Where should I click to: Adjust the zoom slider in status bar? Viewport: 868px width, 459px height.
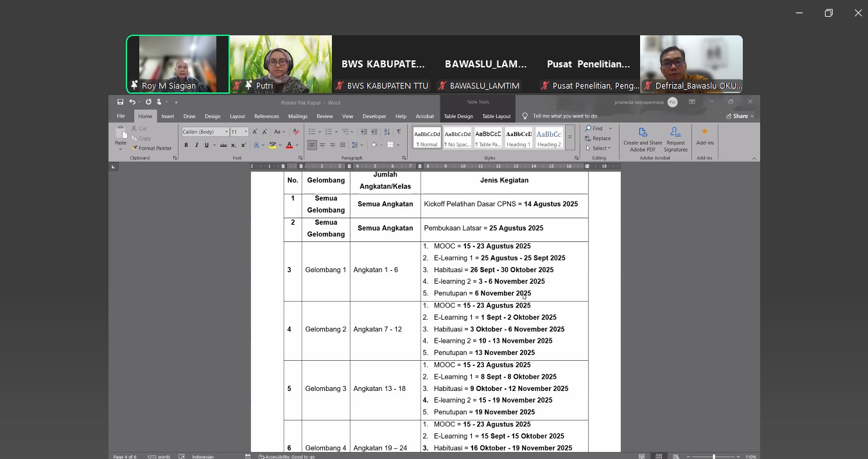(713, 456)
